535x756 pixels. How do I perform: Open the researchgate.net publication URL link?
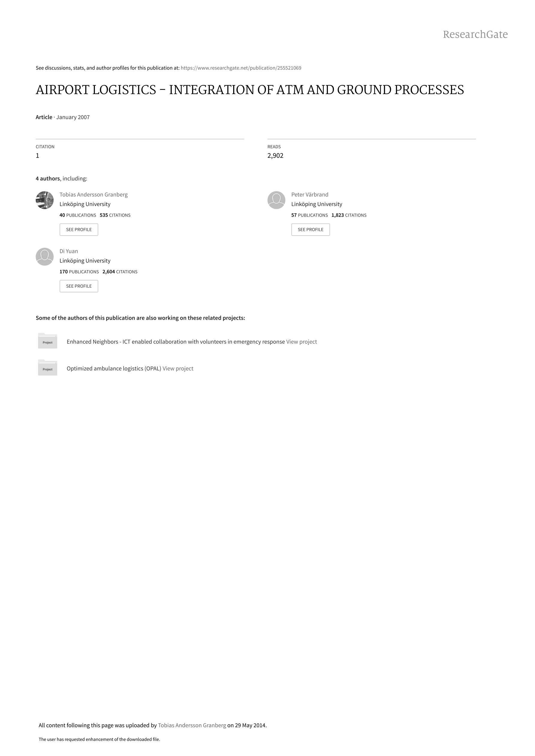point(241,68)
